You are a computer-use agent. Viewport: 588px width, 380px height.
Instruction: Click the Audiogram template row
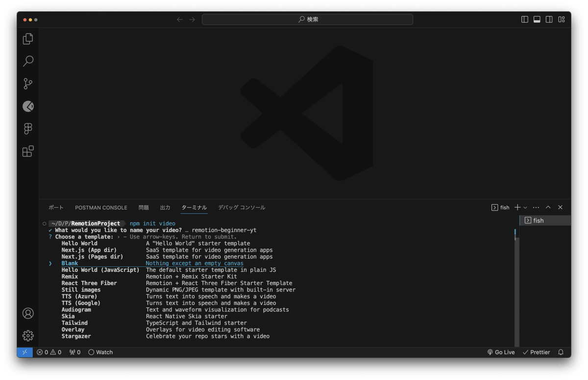point(175,309)
